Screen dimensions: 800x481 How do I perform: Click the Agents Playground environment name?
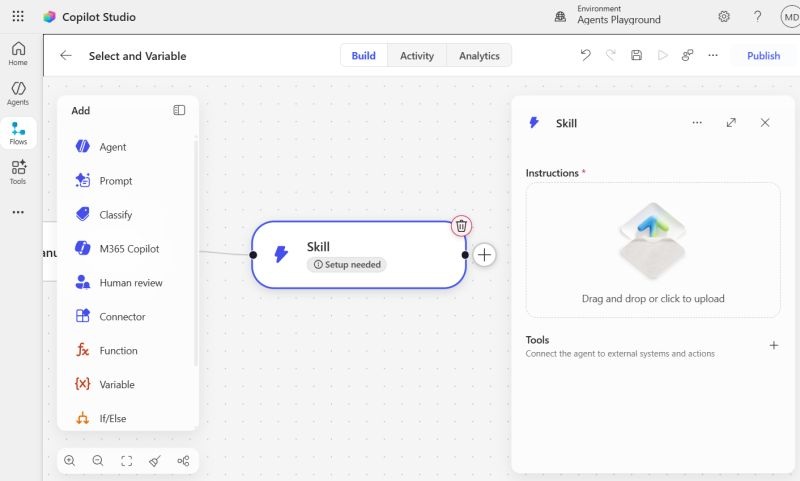point(619,20)
